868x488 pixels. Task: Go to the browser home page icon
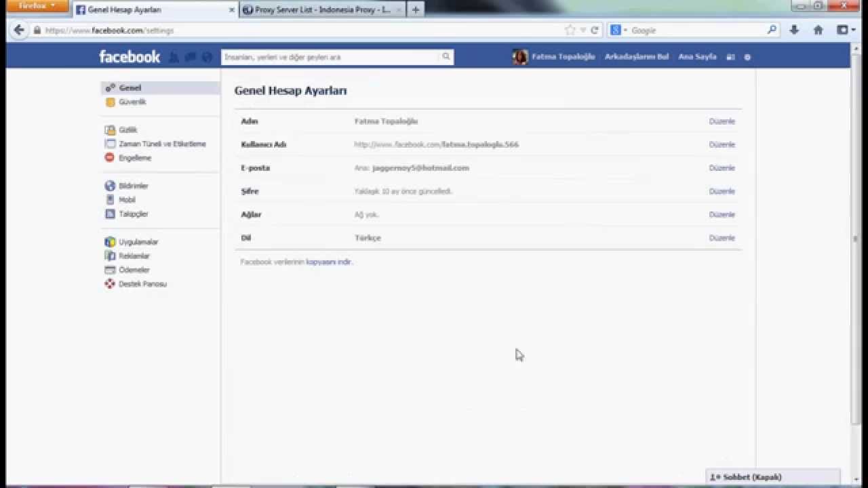point(818,30)
